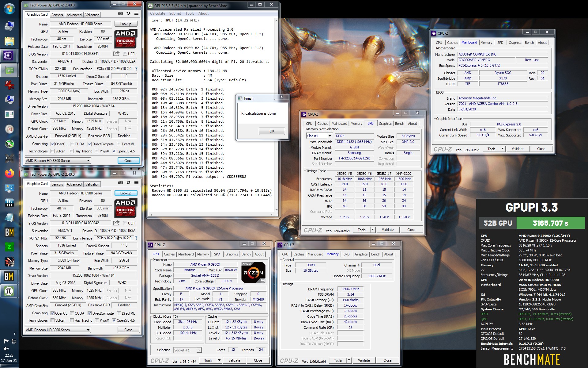Open Submit menu in GPUPI
Image resolution: width=588 pixels, height=368 pixels.
pyautogui.click(x=175, y=13)
